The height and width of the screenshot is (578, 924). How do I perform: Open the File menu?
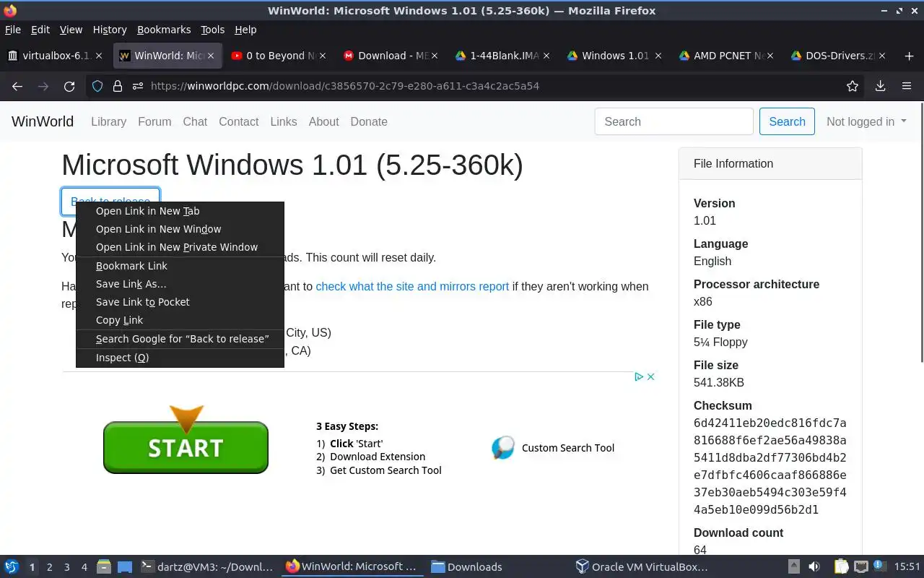13,30
